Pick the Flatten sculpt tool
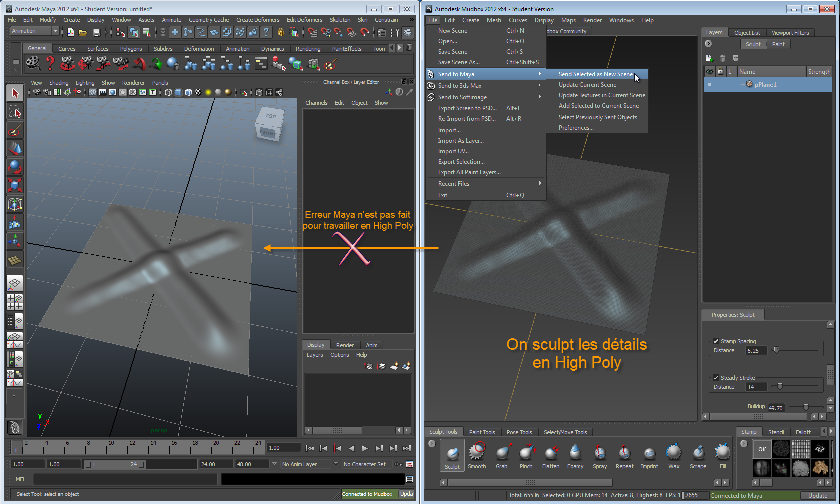840x504 pixels. click(x=551, y=455)
